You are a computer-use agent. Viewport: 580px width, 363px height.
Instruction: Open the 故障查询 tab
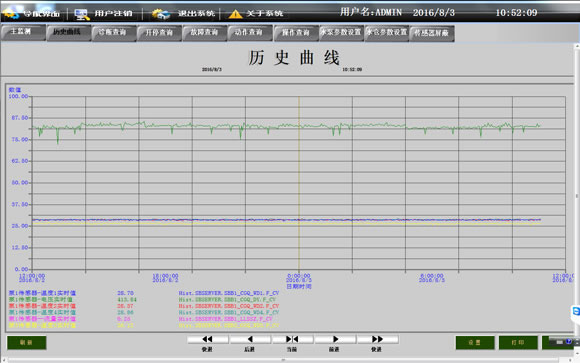(204, 33)
